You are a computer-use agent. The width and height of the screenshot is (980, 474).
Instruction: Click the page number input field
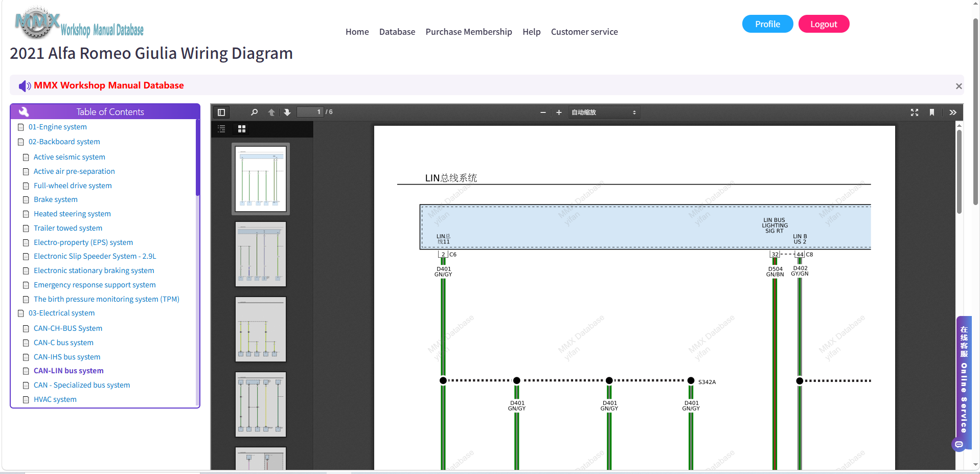click(310, 112)
